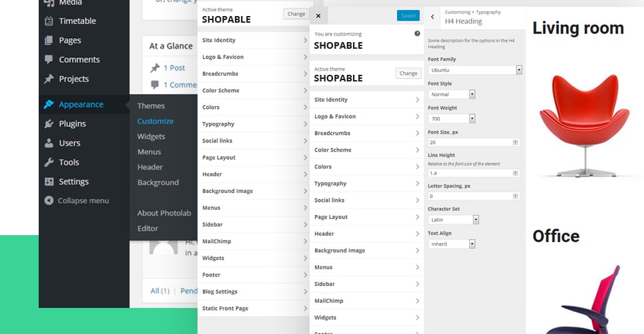The image size is (644, 334).
Task: Expand Typography in front customizer panel
Action: pyautogui.click(x=366, y=184)
